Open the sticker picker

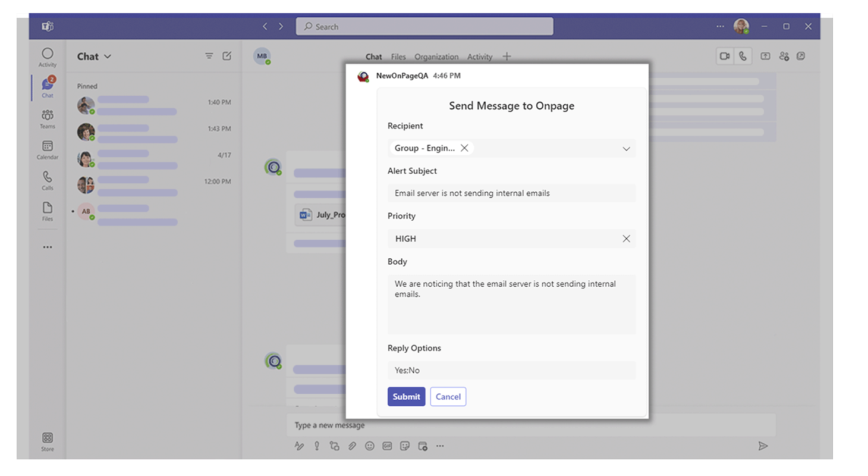(405, 446)
